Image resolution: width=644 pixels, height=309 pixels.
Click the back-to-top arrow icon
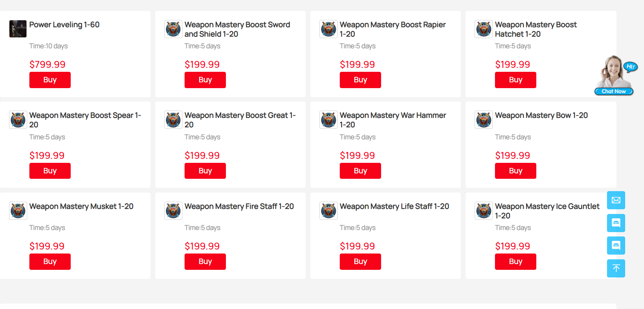point(616,268)
